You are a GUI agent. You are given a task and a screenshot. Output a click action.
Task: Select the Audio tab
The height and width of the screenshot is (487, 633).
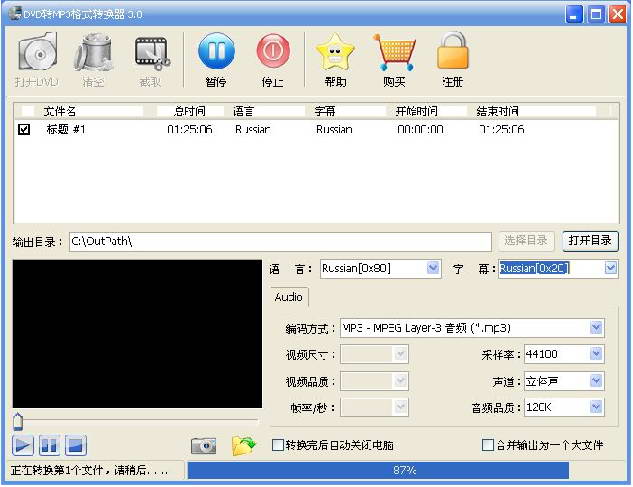(x=289, y=297)
